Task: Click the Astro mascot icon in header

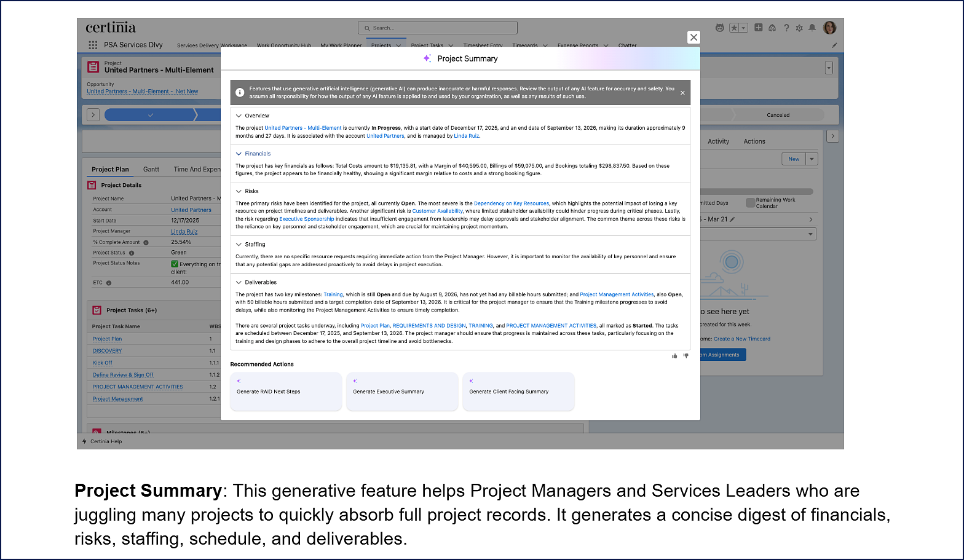Action: click(x=720, y=28)
